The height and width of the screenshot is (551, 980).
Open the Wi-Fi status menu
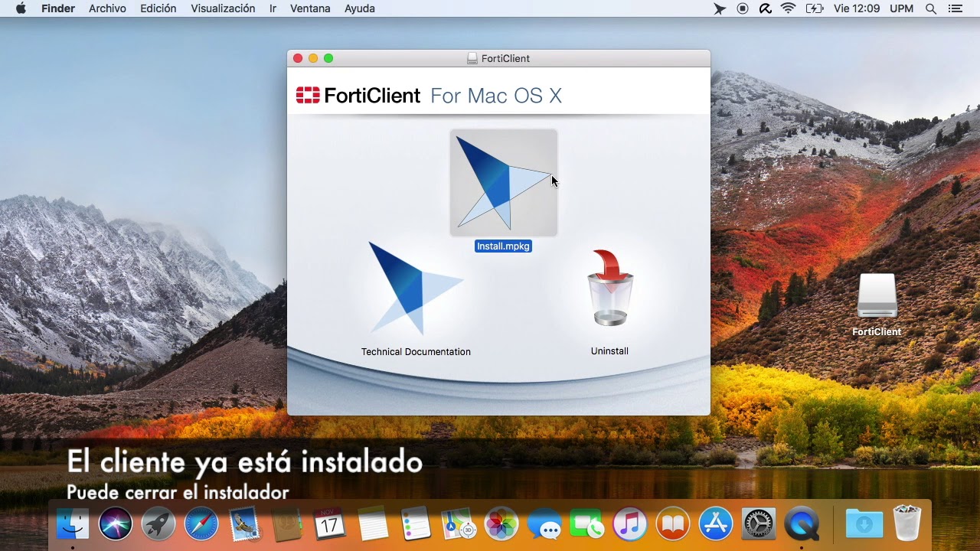coord(789,8)
